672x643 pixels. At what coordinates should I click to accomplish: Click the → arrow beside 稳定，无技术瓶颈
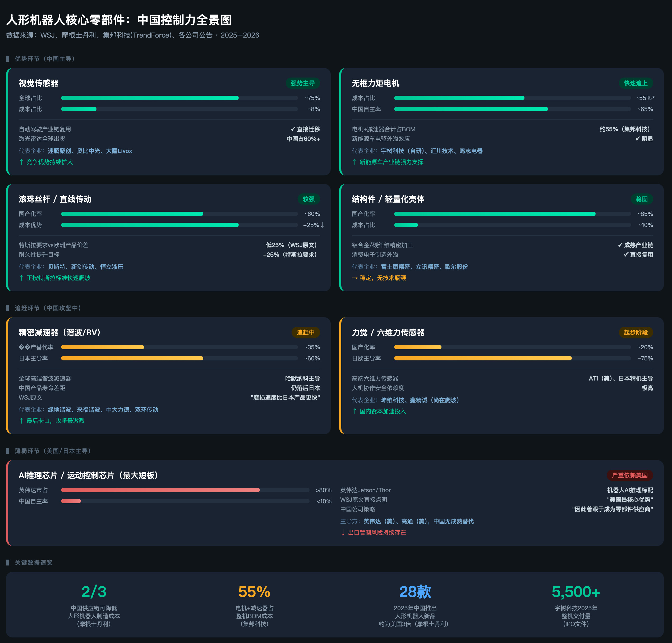click(x=355, y=278)
